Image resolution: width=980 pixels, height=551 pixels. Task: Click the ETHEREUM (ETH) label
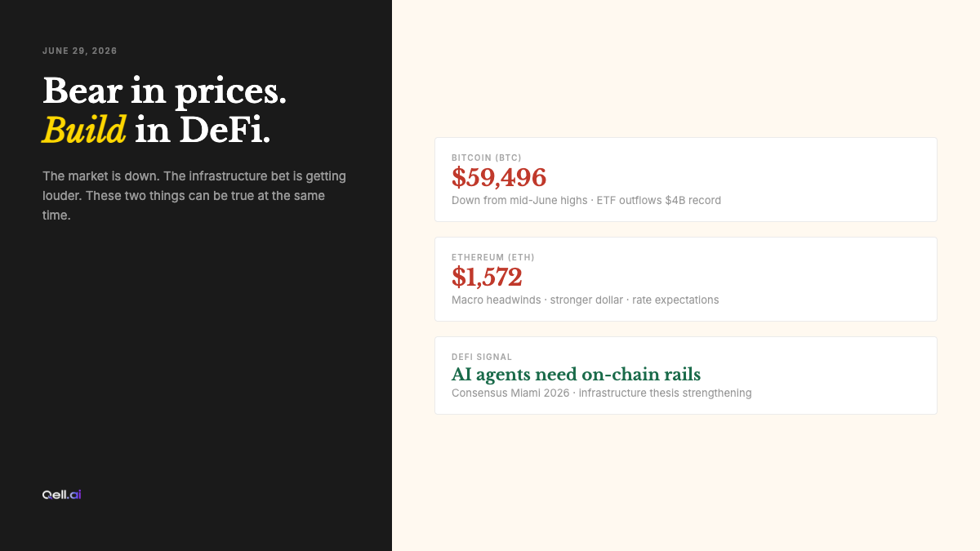click(493, 257)
